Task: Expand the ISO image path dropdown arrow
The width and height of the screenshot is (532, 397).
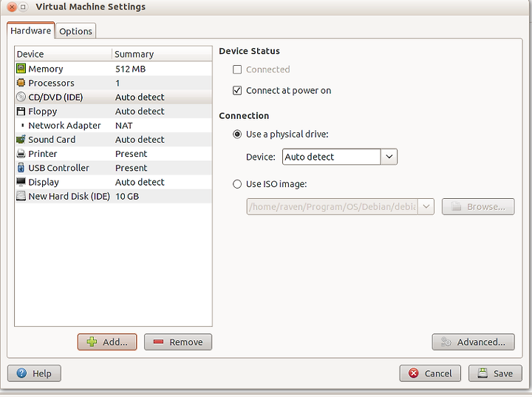Action: point(426,206)
